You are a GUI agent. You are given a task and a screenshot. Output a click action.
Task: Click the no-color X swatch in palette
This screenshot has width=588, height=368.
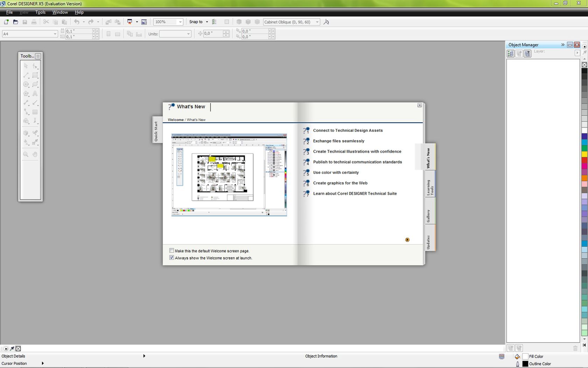pos(584,65)
